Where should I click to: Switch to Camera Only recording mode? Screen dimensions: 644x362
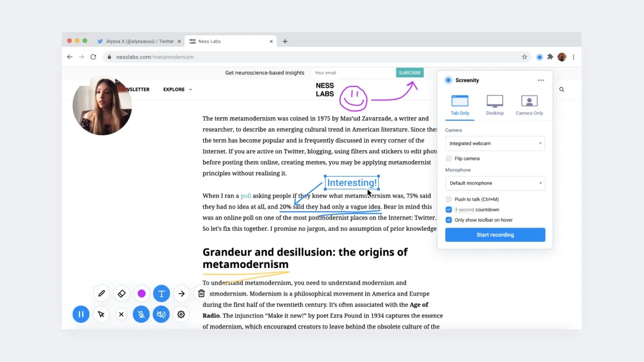pos(529,105)
